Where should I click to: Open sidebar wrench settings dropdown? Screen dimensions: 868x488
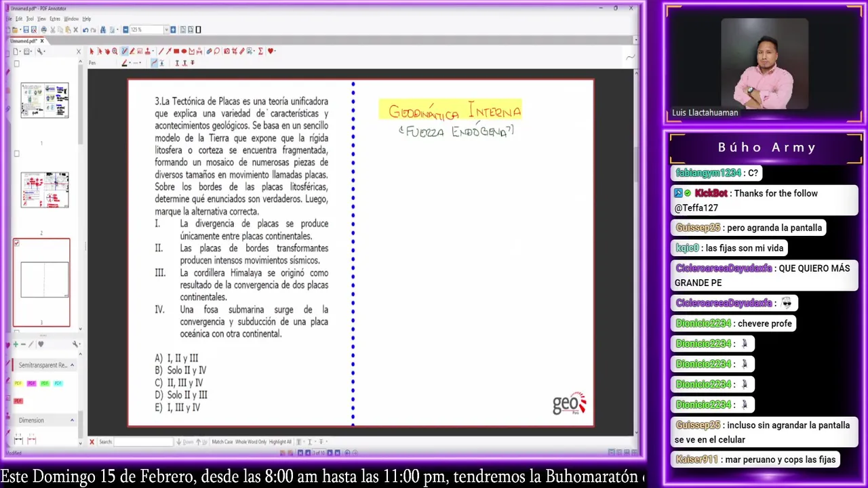coord(41,52)
